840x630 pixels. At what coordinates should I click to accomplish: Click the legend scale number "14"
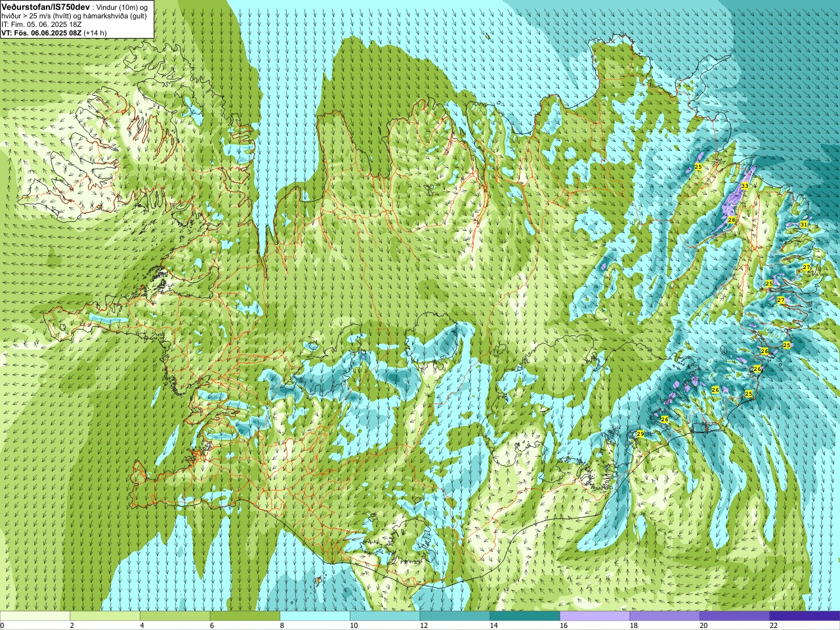click(493, 625)
